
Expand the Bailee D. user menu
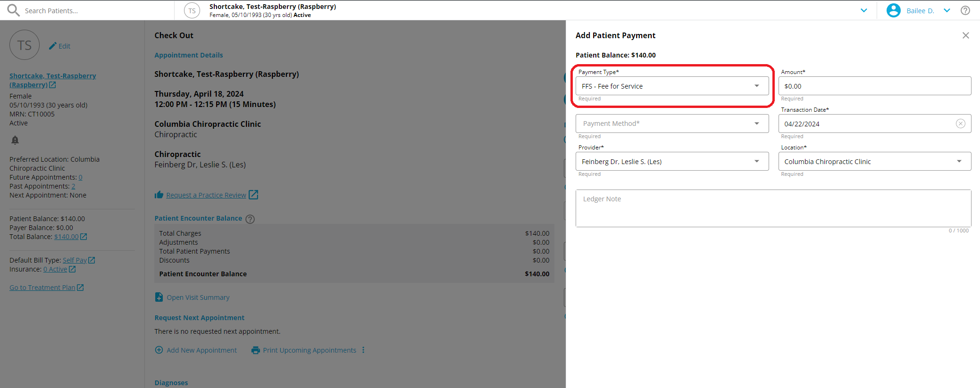click(x=947, y=10)
